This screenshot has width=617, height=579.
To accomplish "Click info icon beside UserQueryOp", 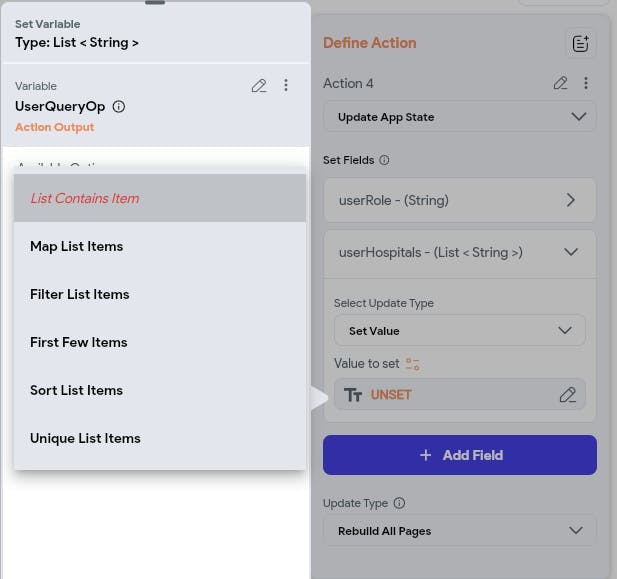I will (119, 107).
